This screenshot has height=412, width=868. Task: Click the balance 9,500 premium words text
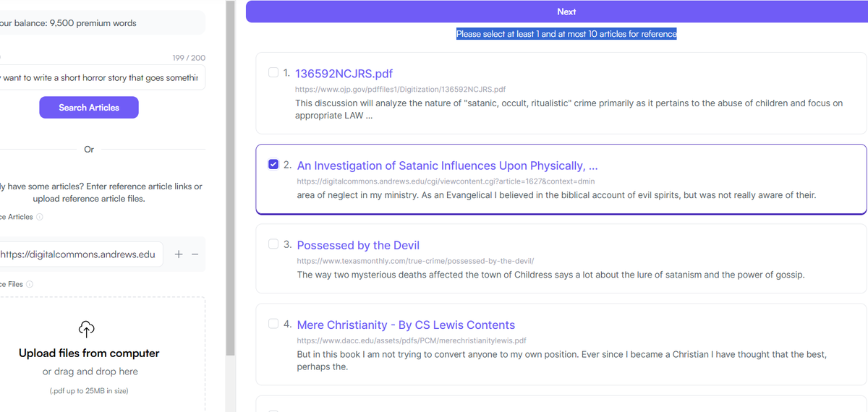(x=68, y=23)
